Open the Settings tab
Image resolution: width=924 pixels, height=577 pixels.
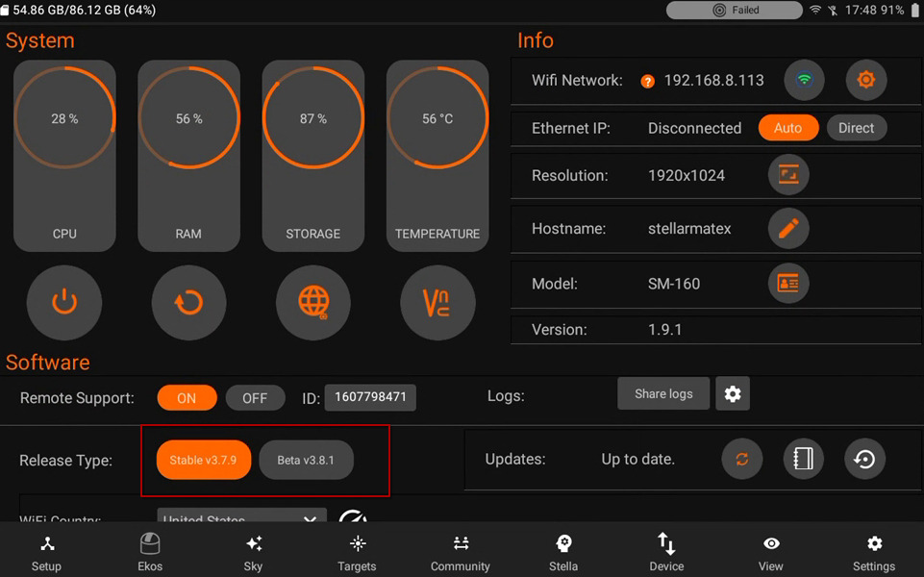tap(874, 552)
